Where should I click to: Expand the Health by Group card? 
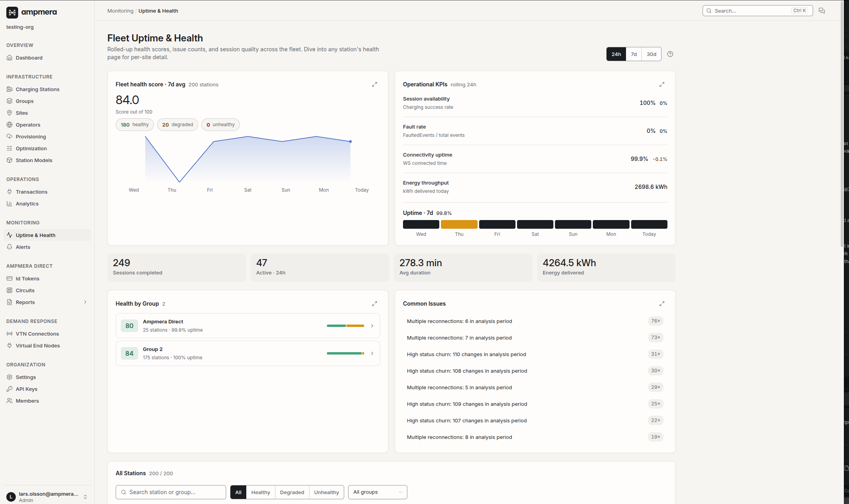coord(375,304)
